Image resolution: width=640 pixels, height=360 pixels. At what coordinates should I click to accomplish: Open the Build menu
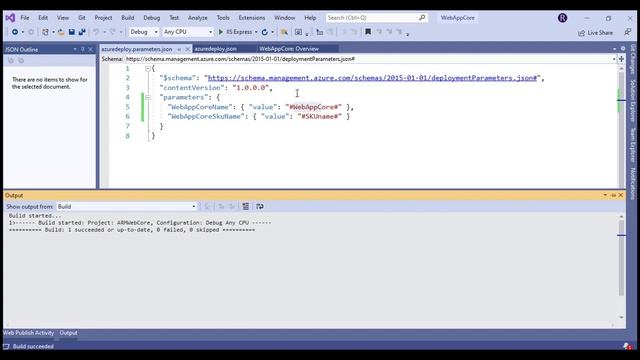pos(128,18)
